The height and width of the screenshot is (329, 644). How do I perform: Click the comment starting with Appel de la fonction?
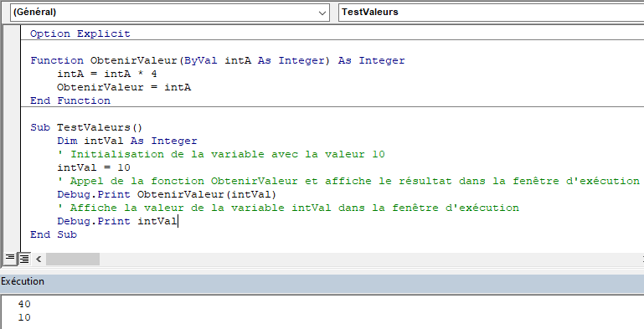click(x=348, y=181)
